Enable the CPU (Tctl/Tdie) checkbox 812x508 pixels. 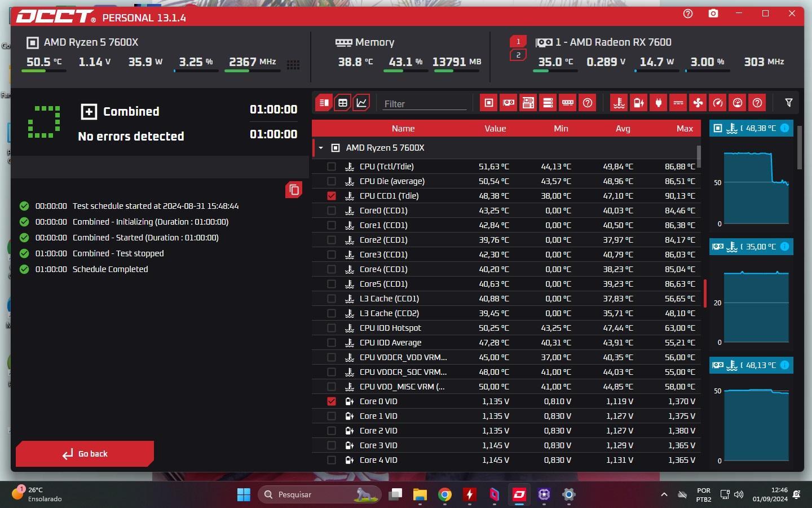point(332,167)
